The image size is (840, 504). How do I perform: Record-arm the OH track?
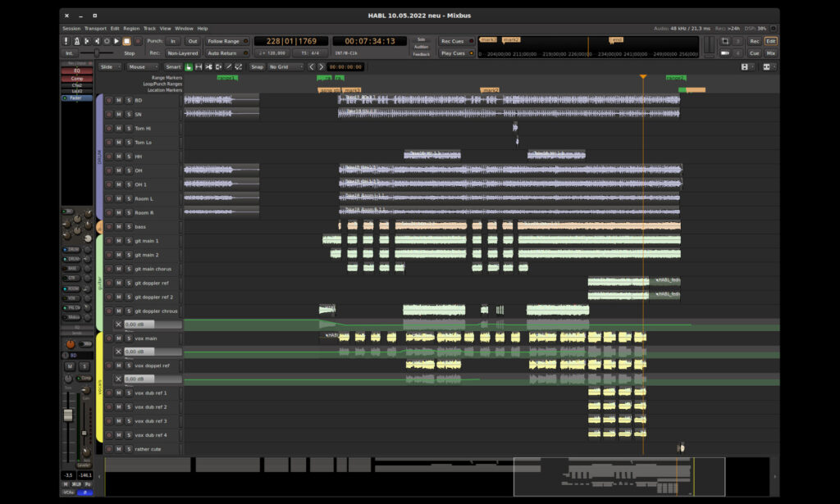[109, 170]
